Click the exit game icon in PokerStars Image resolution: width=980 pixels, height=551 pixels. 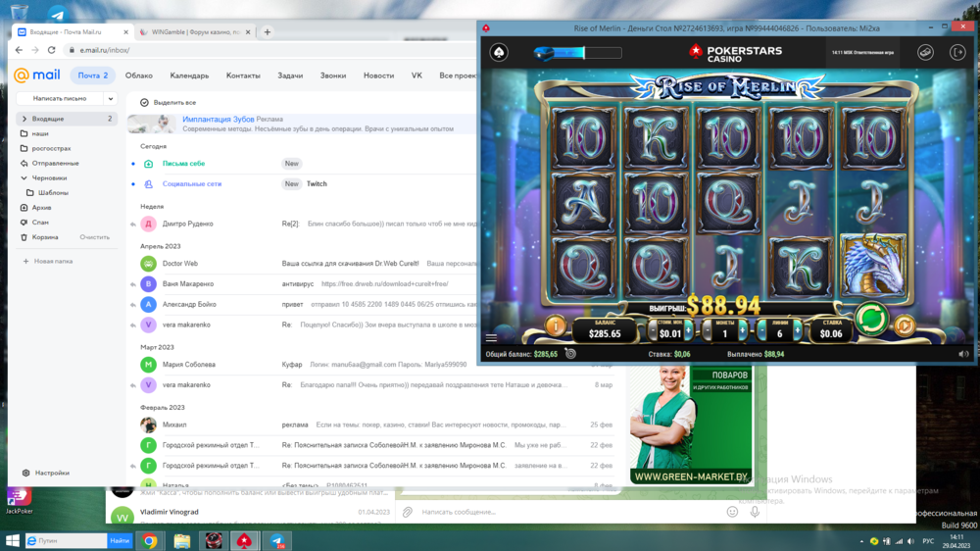click(957, 52)
